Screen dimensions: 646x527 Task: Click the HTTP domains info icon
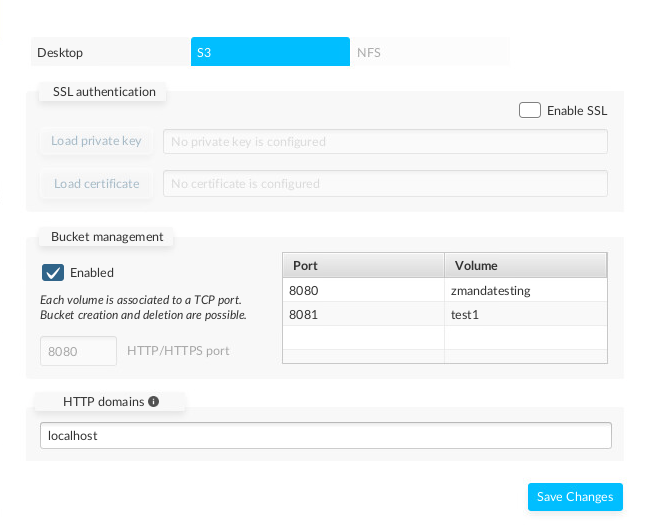pyautogui.click(x=154, y=401)
